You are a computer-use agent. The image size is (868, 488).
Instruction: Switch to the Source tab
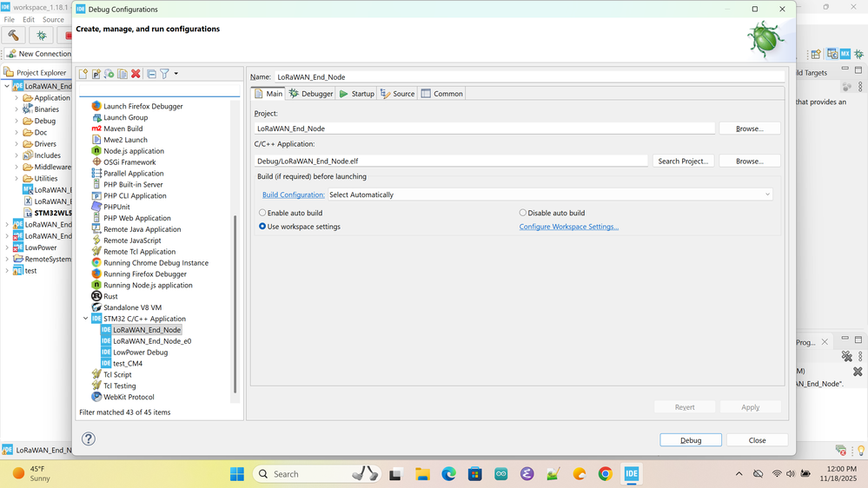(x=397, y=94)
